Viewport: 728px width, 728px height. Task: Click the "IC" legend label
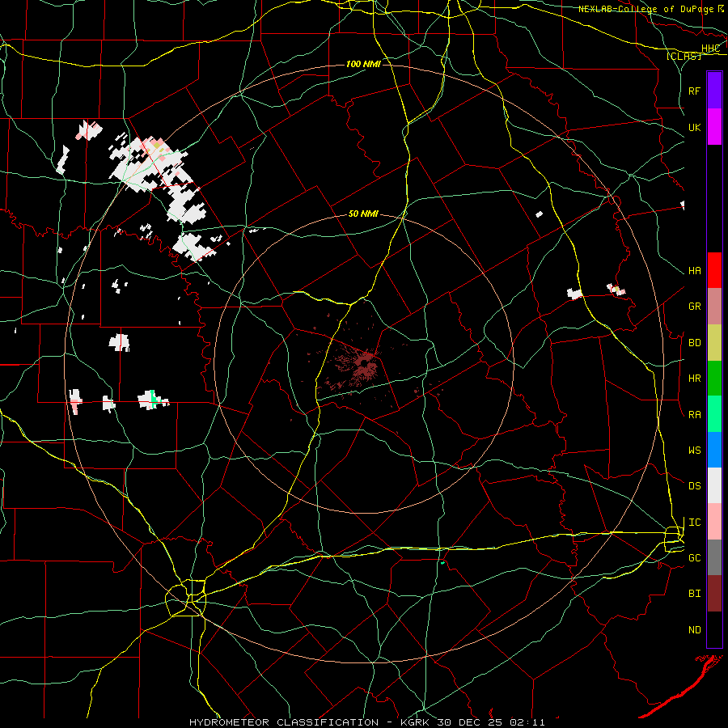coord(694,523)
